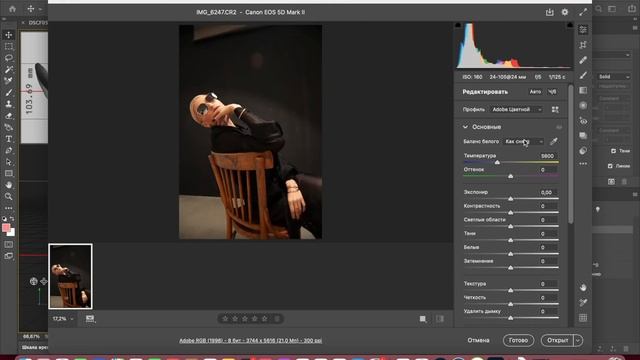
Task: Toggle Photoshop quick mask mode
Action: click(x=9, y=244)
